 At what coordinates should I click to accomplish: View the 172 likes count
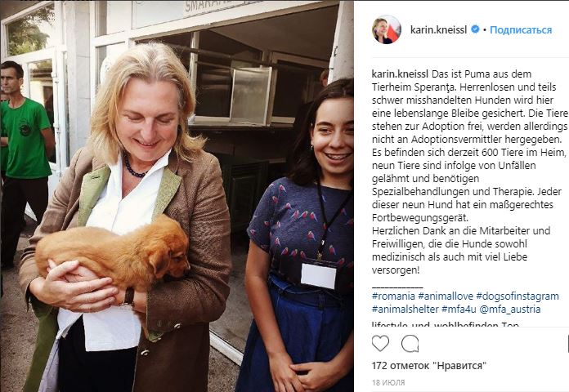[428, 366]
